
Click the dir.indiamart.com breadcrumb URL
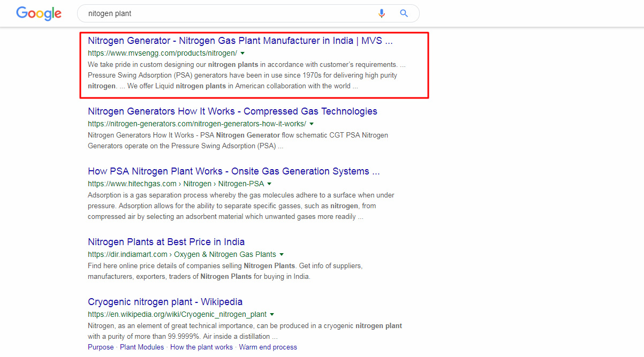point(182,255)
